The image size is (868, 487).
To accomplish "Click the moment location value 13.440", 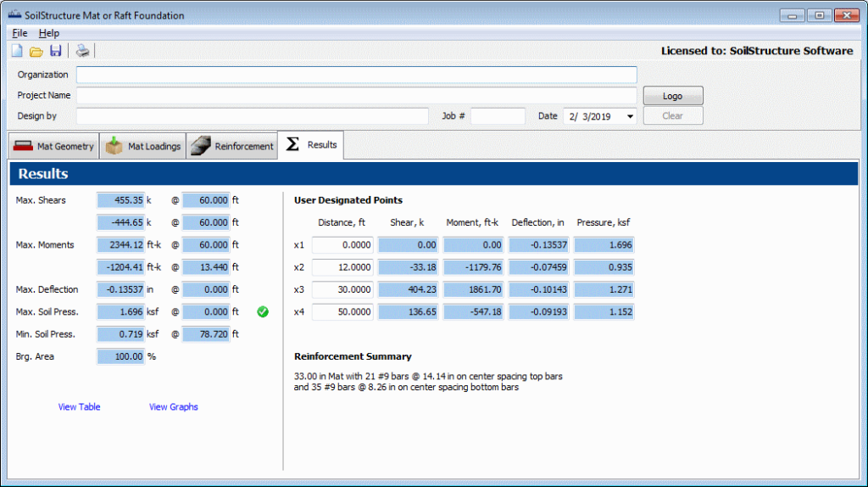I will [x=206, y=267].
